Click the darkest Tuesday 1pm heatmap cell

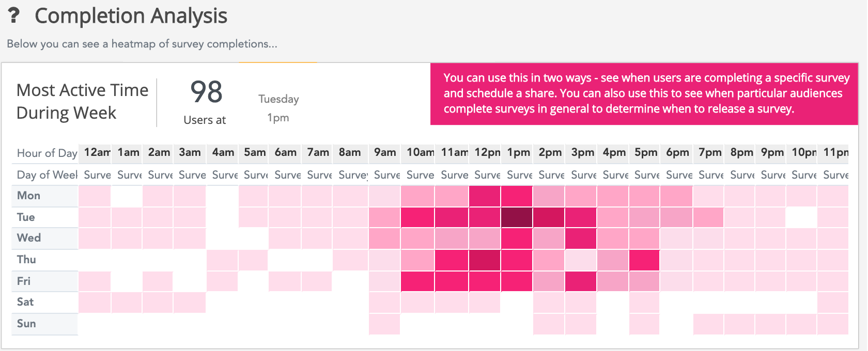[517, 217]
